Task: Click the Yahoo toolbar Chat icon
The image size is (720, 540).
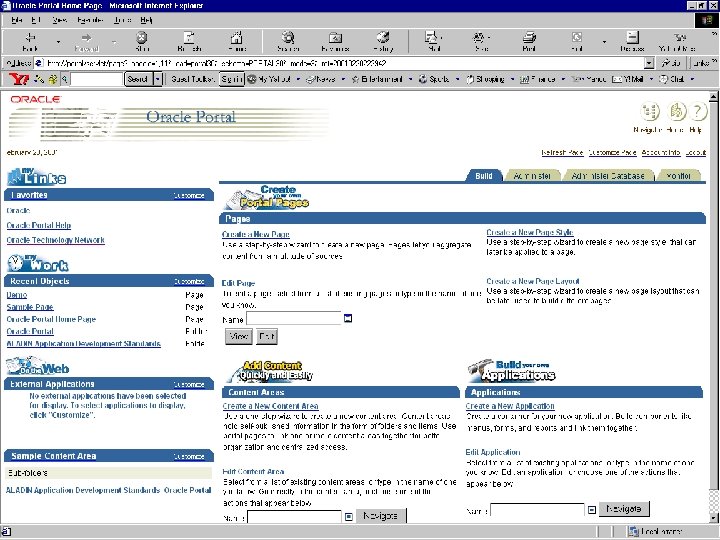Action: [664, 79]
